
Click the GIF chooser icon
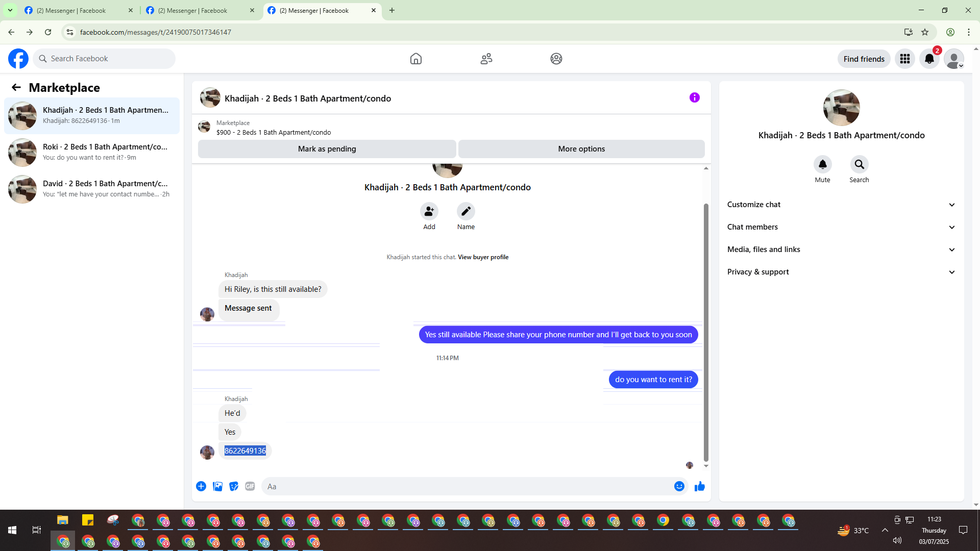click(250, 486)
